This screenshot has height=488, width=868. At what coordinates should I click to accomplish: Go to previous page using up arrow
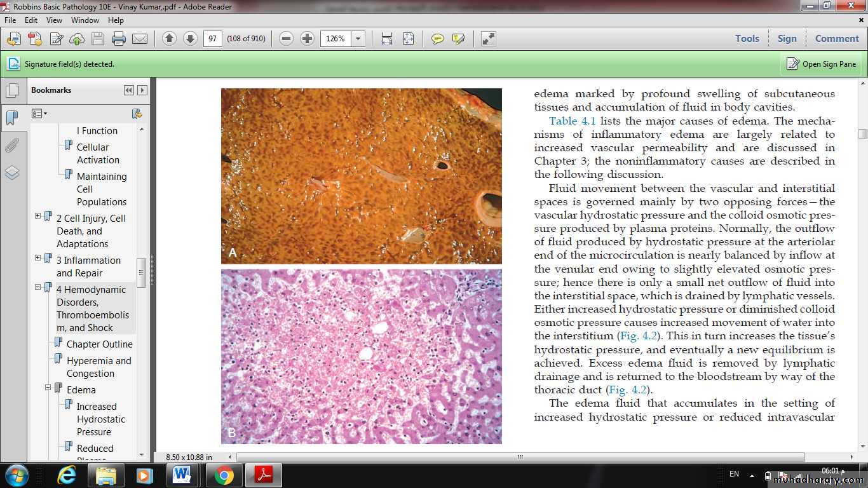pos(169,39)
